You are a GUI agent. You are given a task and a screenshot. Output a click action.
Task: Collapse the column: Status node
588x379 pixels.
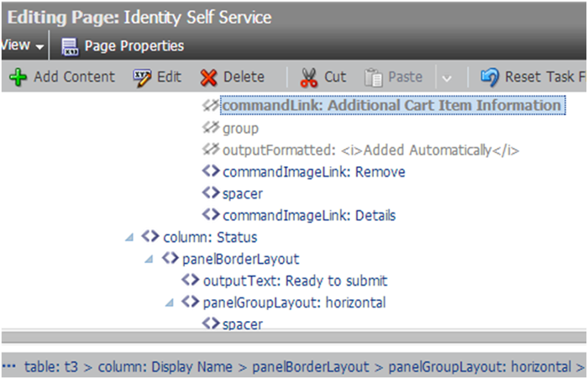pyautogui.click(x=129, y=237)
